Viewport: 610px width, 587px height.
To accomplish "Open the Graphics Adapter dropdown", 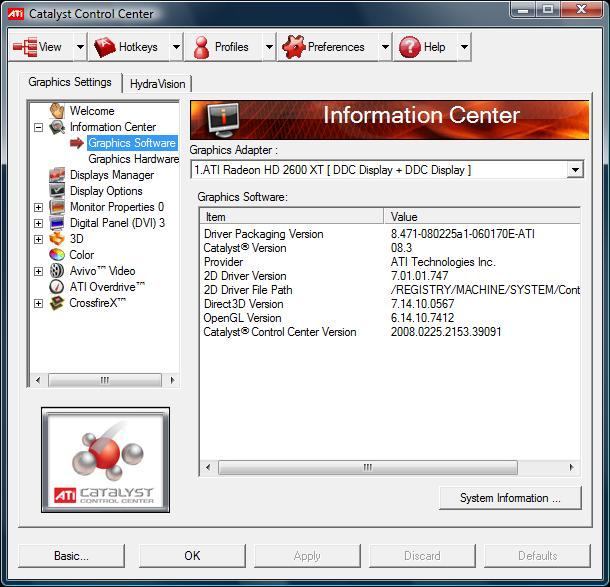I will click(575, 170).
